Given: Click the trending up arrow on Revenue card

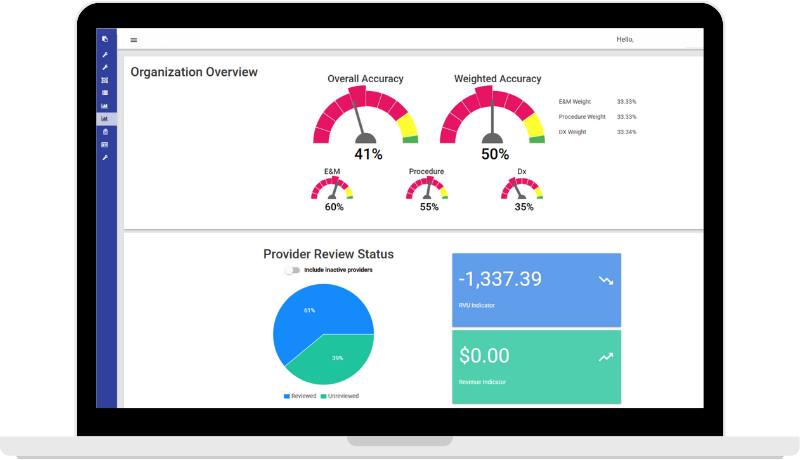Looking at the screenshot, I should 605,356.
